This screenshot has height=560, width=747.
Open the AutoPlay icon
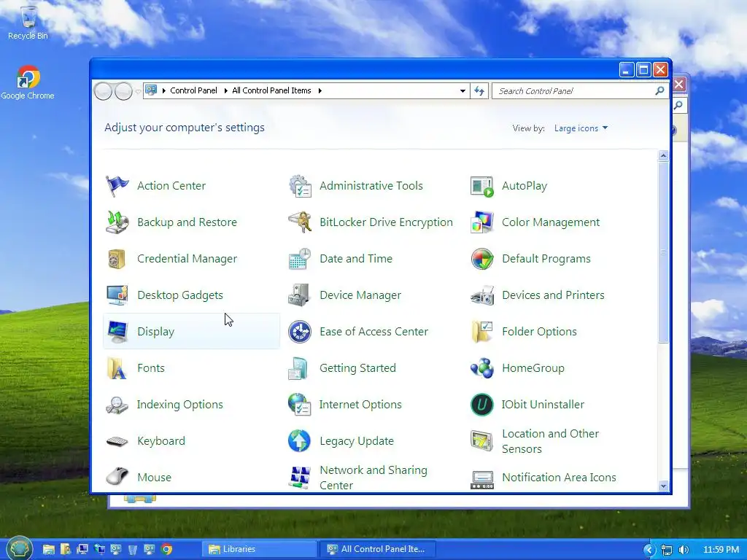click(482, 186)
